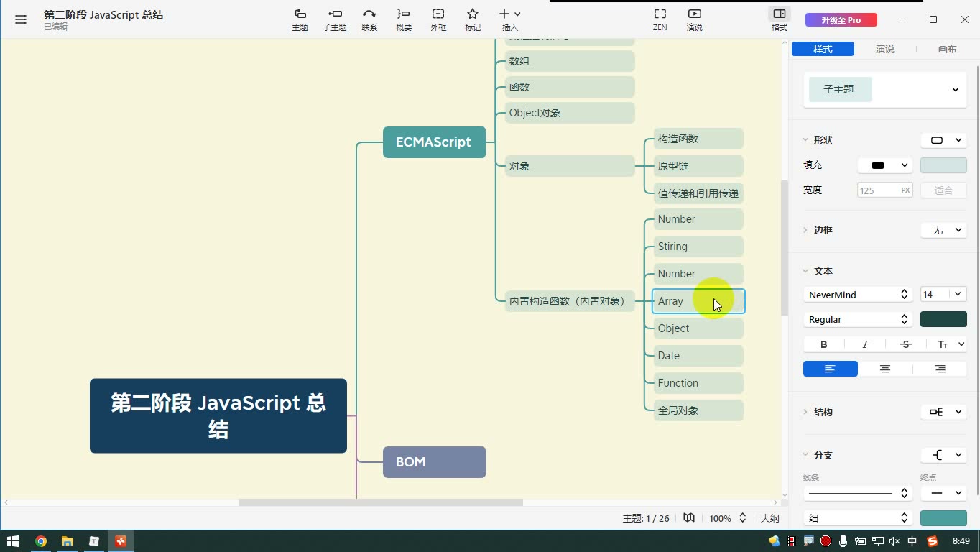Viewport: 980px width, 552px height.
Task: Align text to the right
Action: (940, 369)
